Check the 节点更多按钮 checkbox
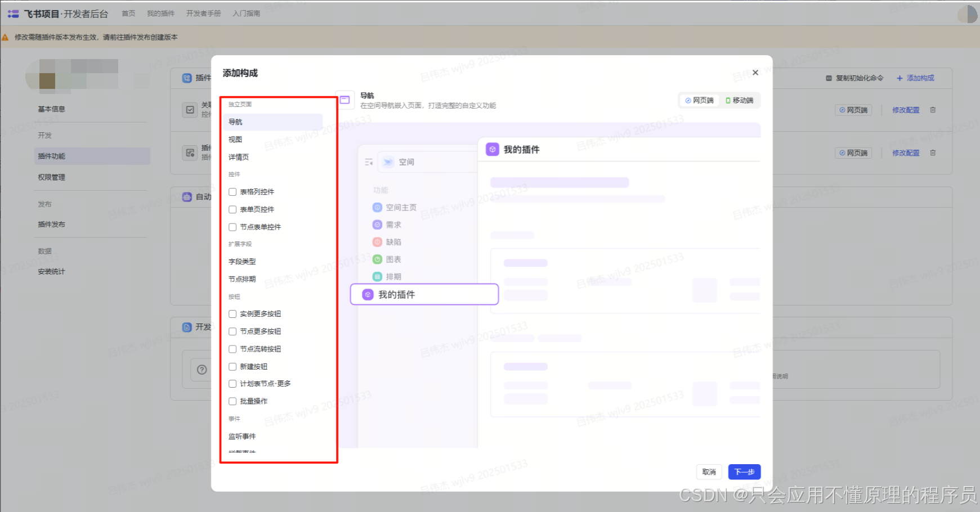This screenshot has width=980, height=512. [232, 331]
